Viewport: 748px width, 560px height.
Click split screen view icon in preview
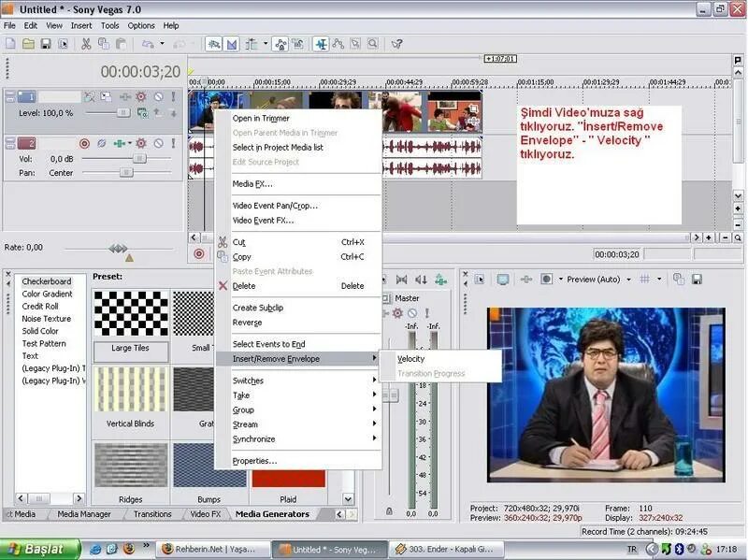click(x=547, y=280)
